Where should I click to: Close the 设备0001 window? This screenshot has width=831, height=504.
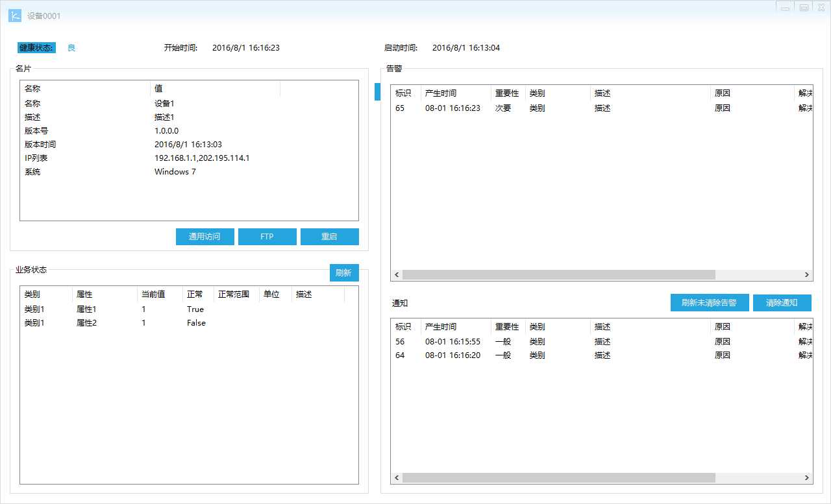tap(821, 7)
